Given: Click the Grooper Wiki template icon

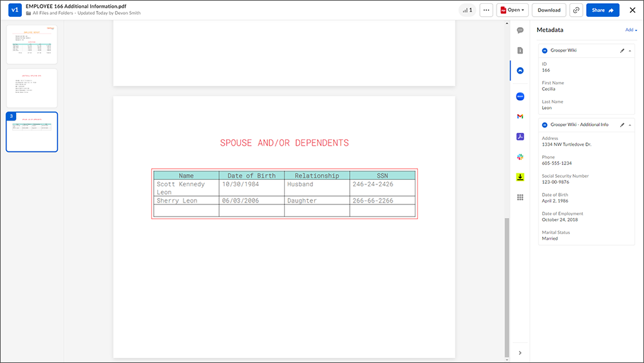Looking at the screenshot, I should (545, 50).
